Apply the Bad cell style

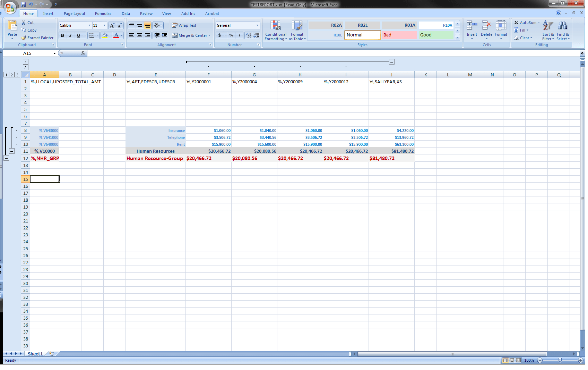coord(399,35)
